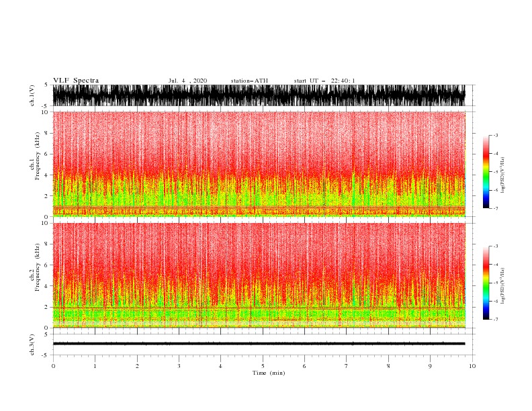Image resolution: width=532 pixels, height=411 pixels.
Task: Click the ch.3 voltage waveform strip
Action: (259, 344)
